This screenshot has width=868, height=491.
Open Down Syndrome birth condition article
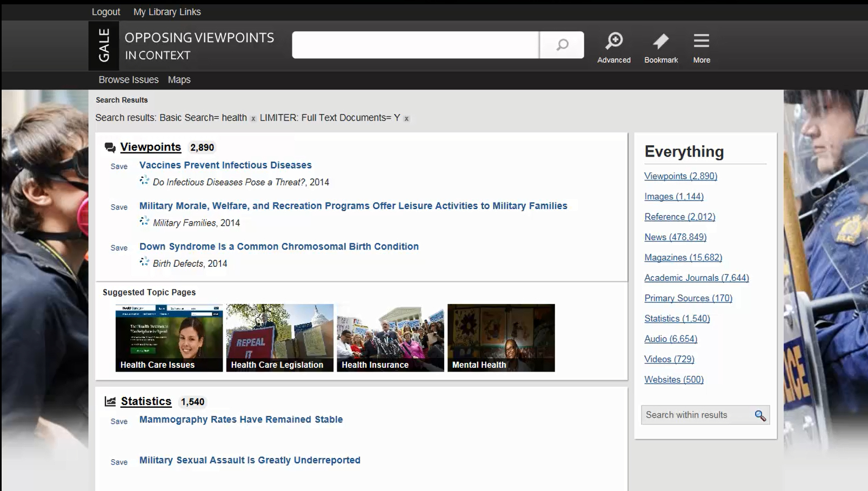[279, 246]
